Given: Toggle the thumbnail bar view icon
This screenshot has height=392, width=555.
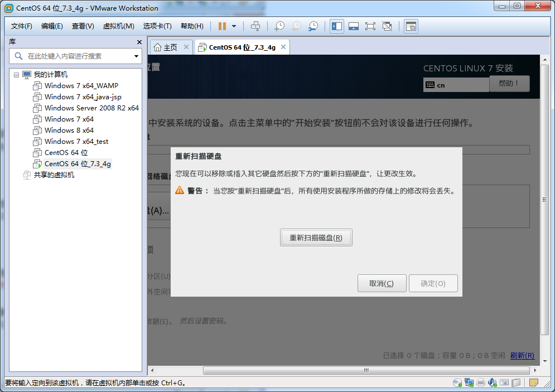Looking at the screenshot, I should pyautogui.click(x=353, y=26).
